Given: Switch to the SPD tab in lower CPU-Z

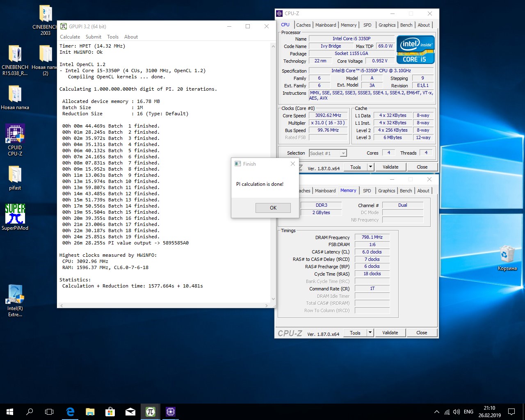Looking at the screenshot, I should point(367,191).
